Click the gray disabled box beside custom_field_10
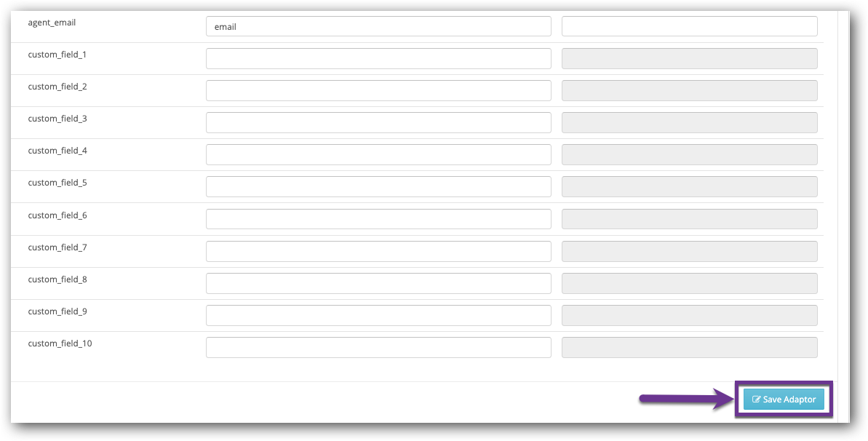The height and width of the screenshot is (441, 868). tap(689, 347)
